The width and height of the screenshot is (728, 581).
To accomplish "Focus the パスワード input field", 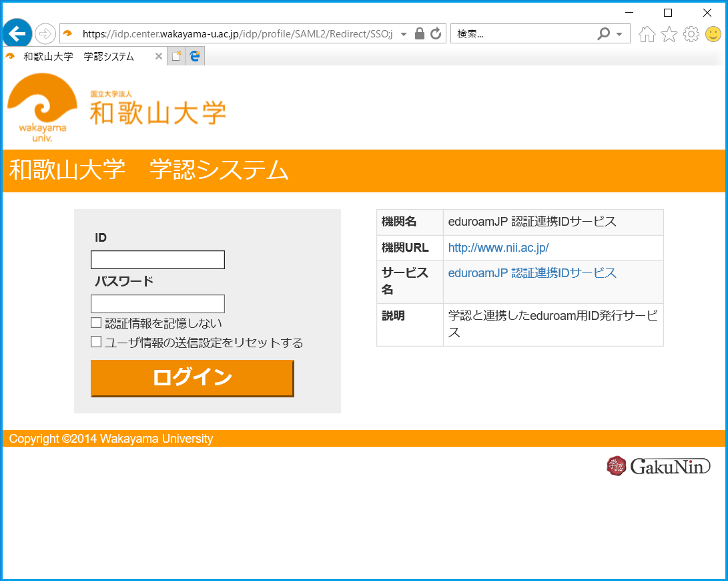I will coord(158,303).
